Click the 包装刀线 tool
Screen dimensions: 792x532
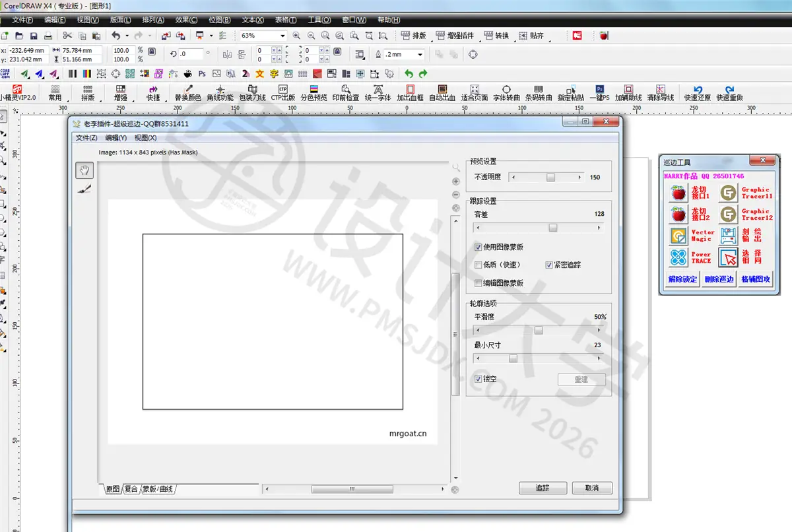[252, 93]
